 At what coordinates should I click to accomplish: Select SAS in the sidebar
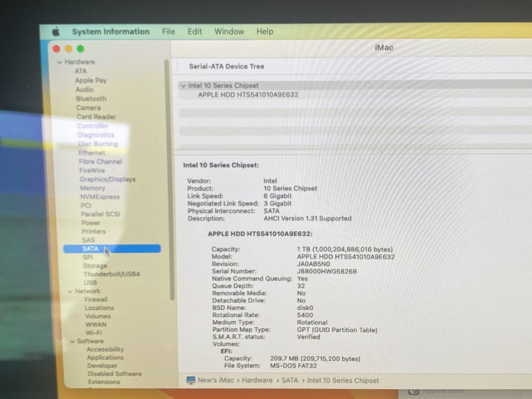pyautogui.click(x=88, y=240)
